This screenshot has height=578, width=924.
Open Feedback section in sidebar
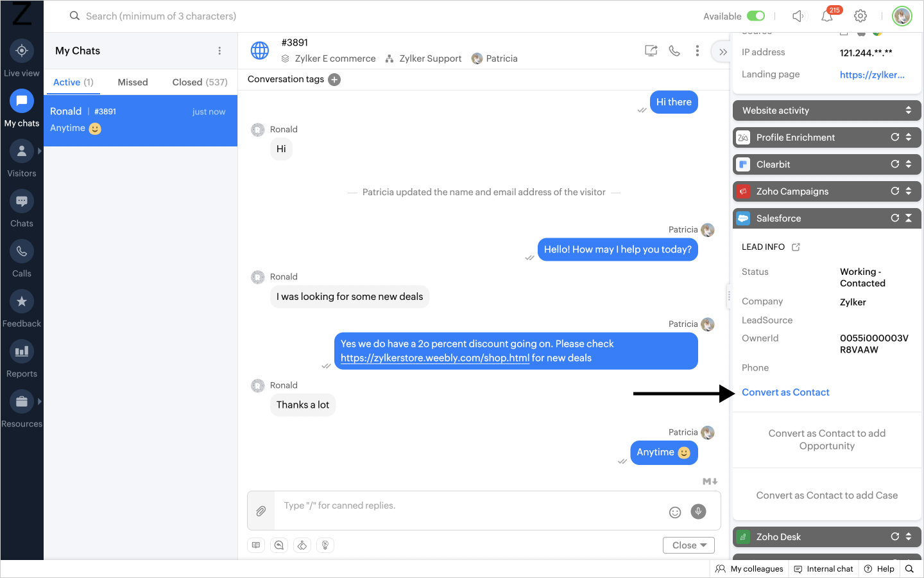pos(22,308)
